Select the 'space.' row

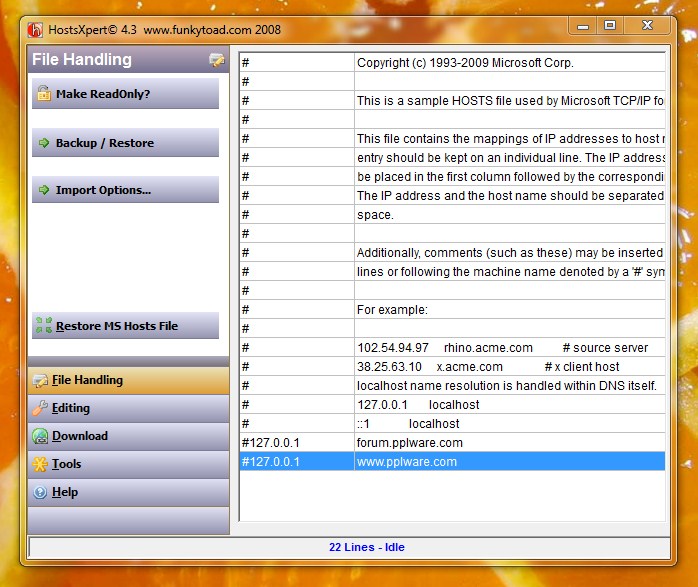[x=452, y=215]
